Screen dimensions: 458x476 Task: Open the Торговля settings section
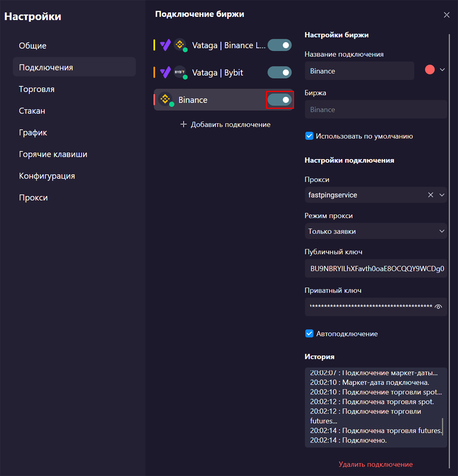click(37, 89)
